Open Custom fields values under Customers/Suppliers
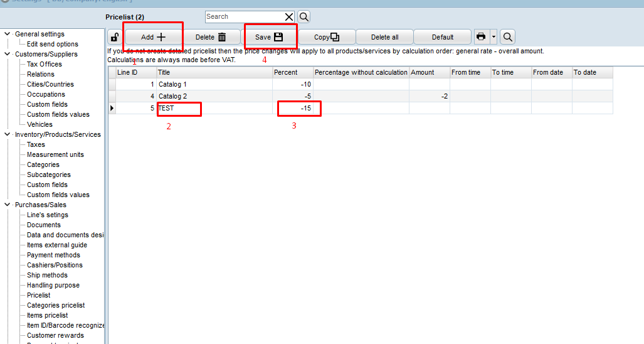The width and height of the screenshot is (644, 344). point(58,114)
